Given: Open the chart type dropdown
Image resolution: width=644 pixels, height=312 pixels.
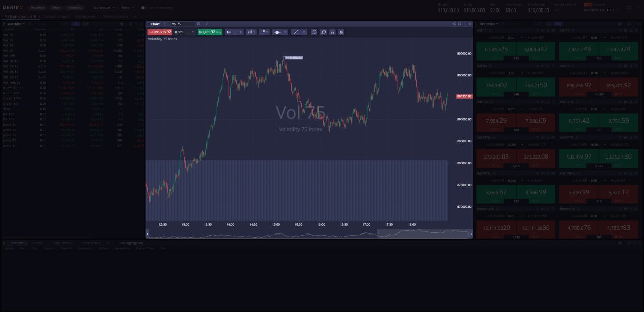Looking at the screenshot, I should [x=251, y=32].
